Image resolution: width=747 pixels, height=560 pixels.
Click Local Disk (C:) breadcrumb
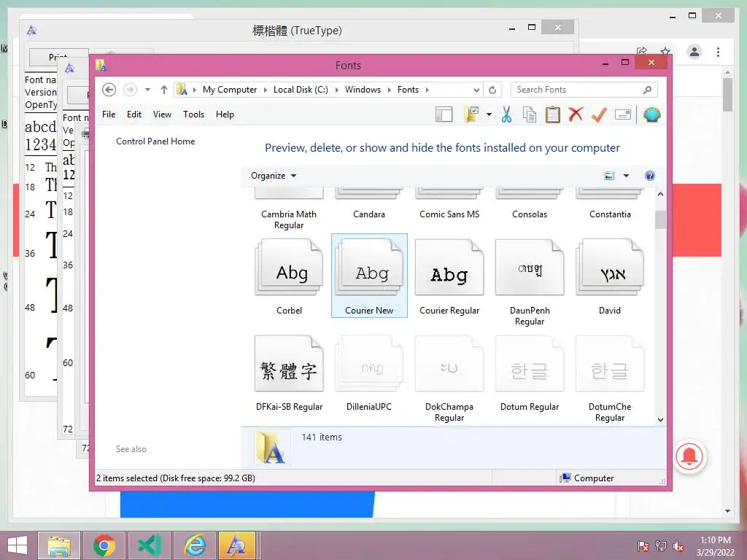[301, 90]
